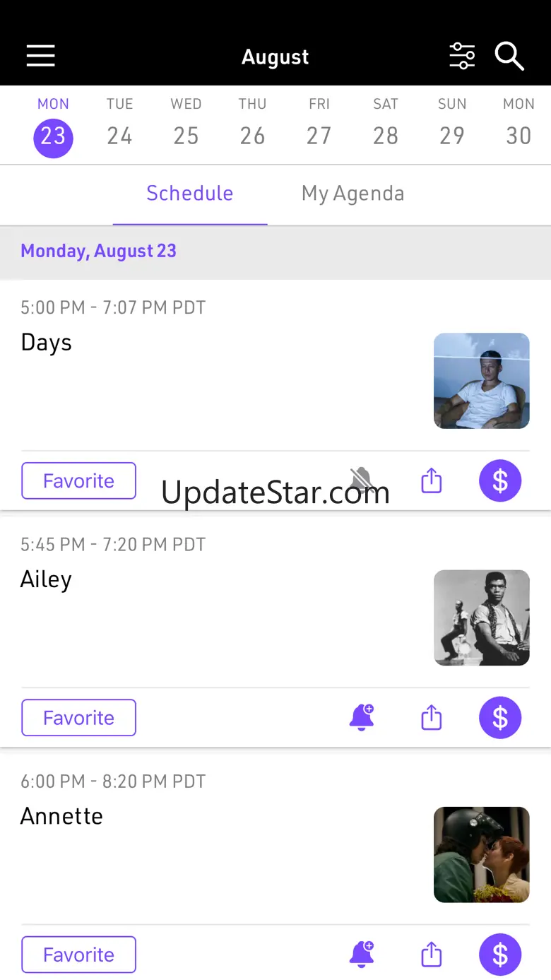Image resolution: width=551 pixels, height=980 pixels.
Task: Select the Schedule tab
Action: point(189,194)
